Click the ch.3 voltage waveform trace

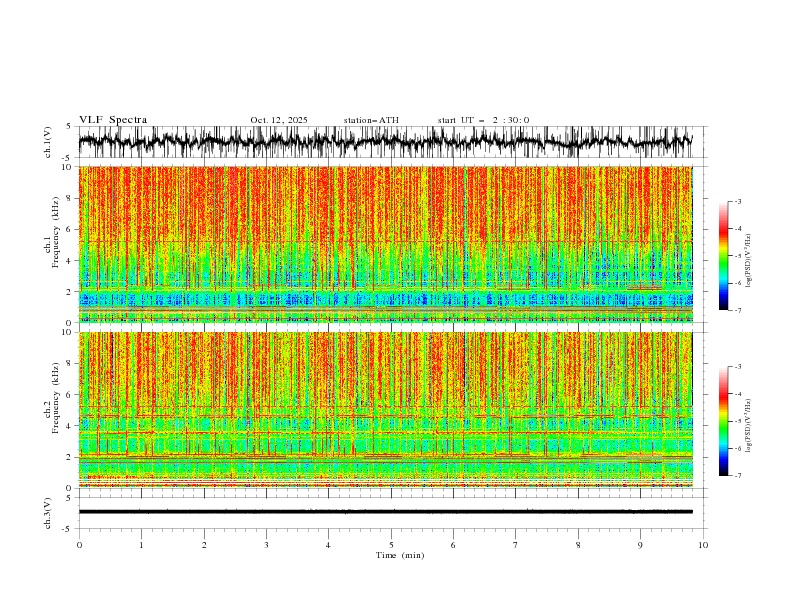click(x=385, y=512)
